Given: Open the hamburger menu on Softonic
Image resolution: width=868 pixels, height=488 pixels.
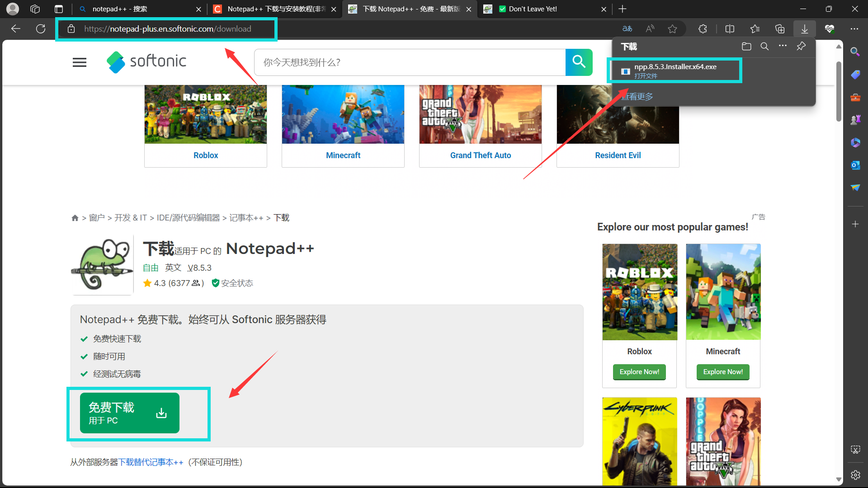Looking at the screenshot, I should [80, 62].
